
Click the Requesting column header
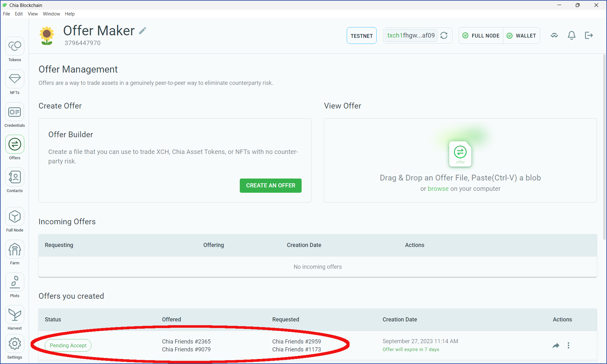pos(59,245)
